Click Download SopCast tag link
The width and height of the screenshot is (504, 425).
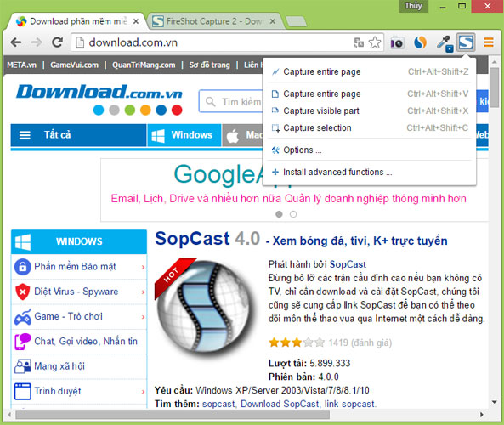click(x=280, y=404)
